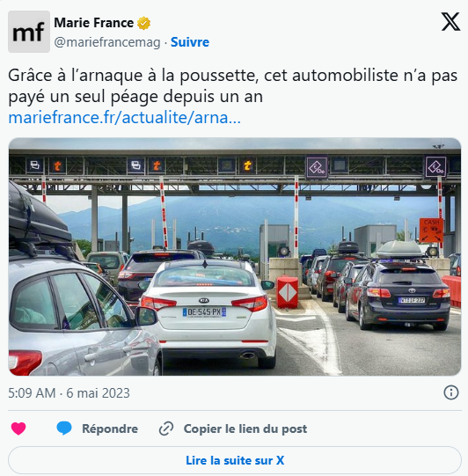Open the mariefrance.fr article link
468x476 pixels.
124,118
